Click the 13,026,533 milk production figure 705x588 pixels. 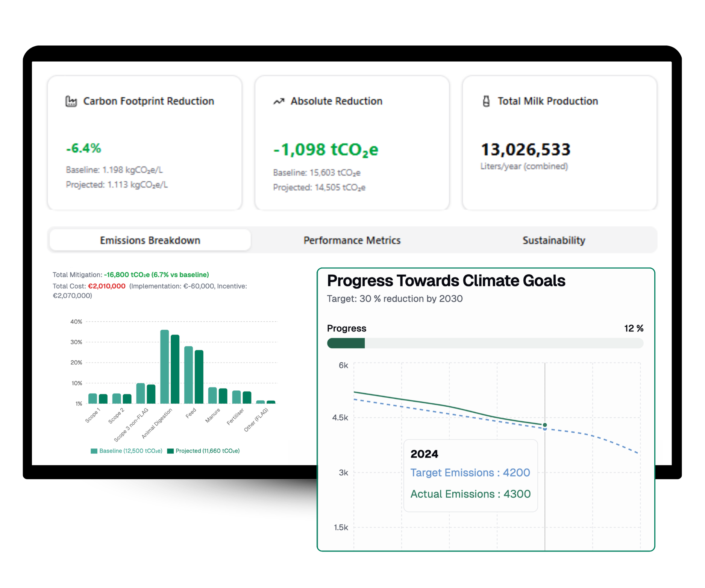(x=526, y=150)
